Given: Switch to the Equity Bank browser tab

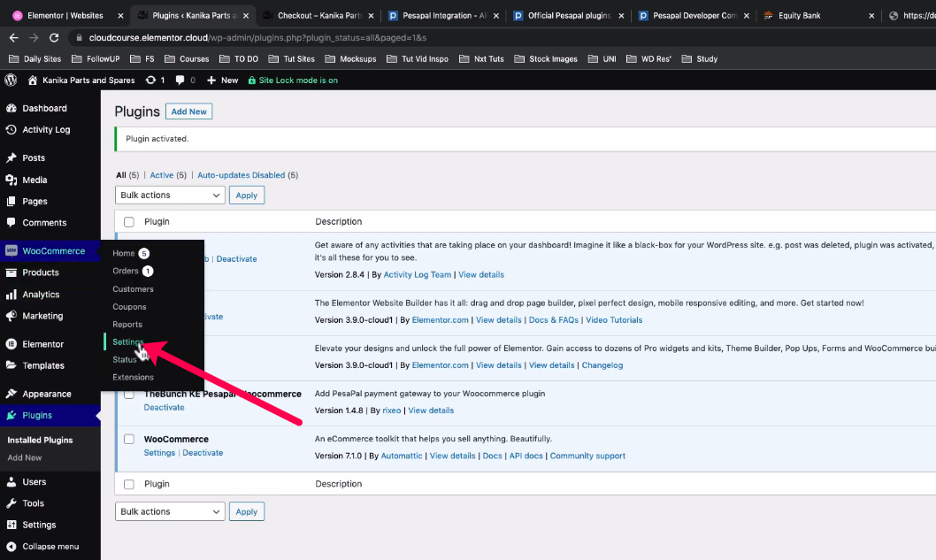Looking at the screenshot, I should click(x=799, y=15).
